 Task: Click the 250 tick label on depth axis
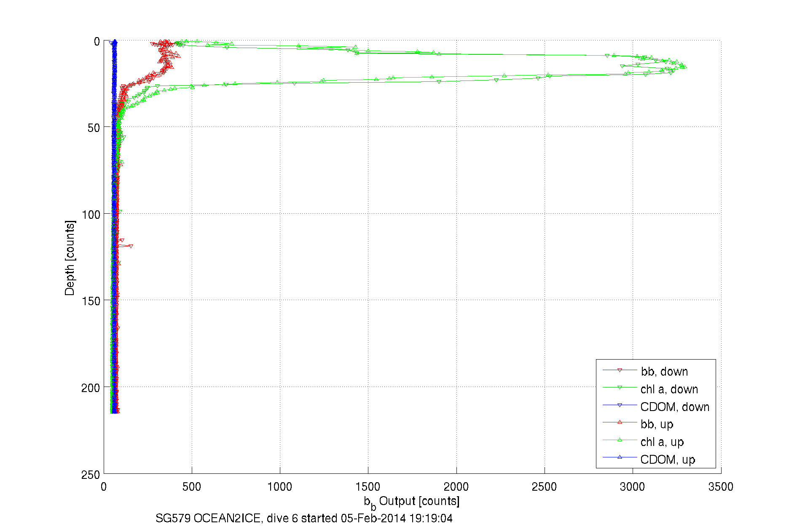[90, 475]
